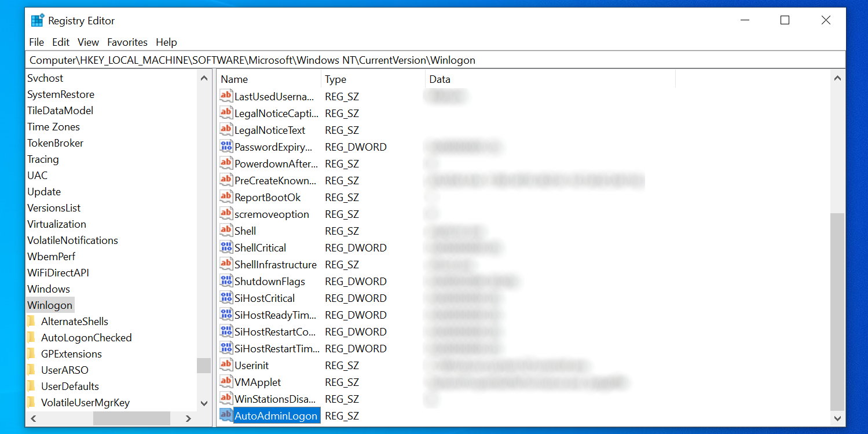This screenshot has height=434, width=868.
Task: Click the Type column header
Action: (x=373, y=79)
